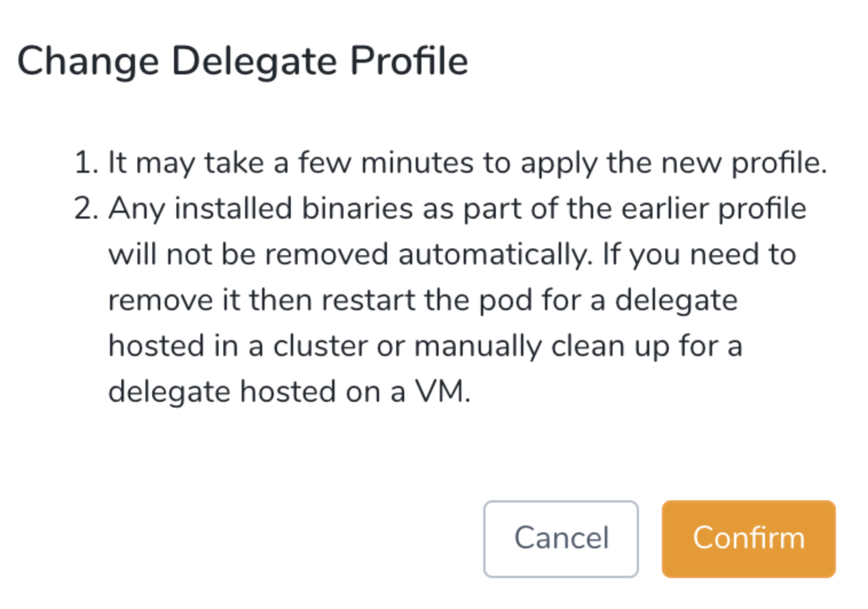Viewport: 868px width, 609px height.
Task: Click the word 'Delegate' in the dialog title
Action: [254, 62]
